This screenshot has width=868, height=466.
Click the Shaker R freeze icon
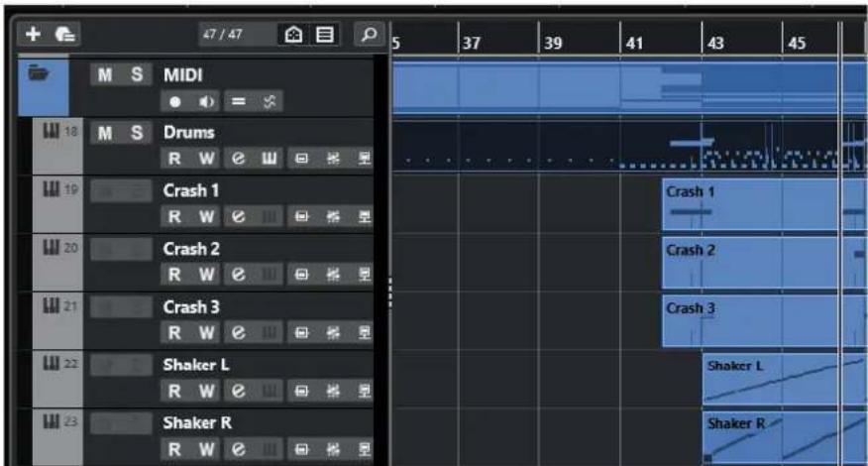click(333, 449)
